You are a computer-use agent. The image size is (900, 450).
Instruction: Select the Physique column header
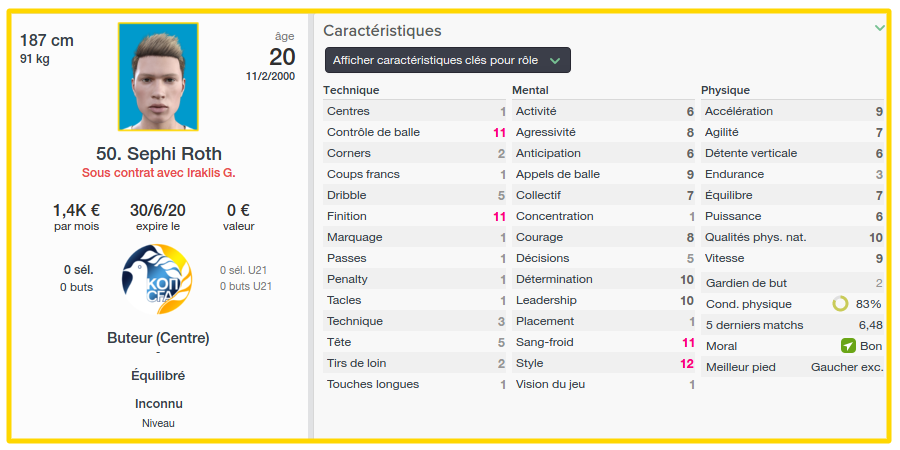[x=726, y=90]
